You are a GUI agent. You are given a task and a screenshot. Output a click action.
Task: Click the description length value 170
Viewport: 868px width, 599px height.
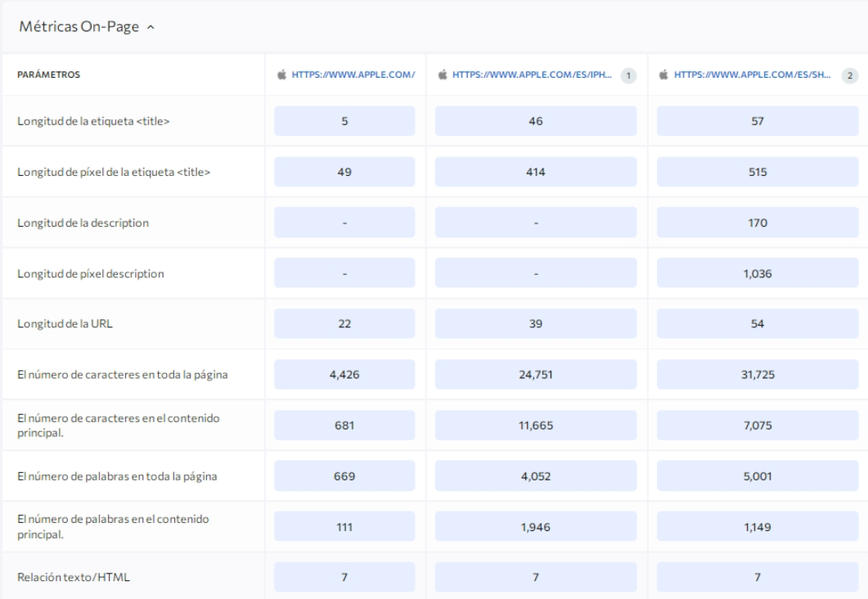[758, 223]
